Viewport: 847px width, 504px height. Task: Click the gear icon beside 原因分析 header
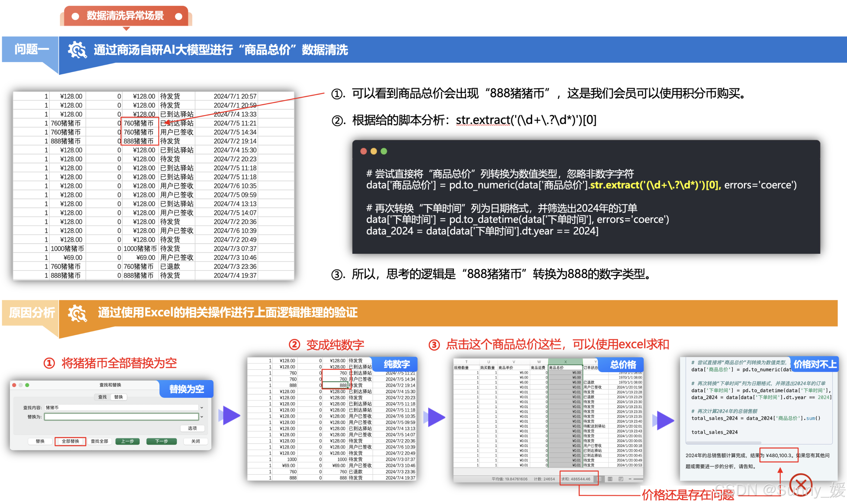pos(77,313)
